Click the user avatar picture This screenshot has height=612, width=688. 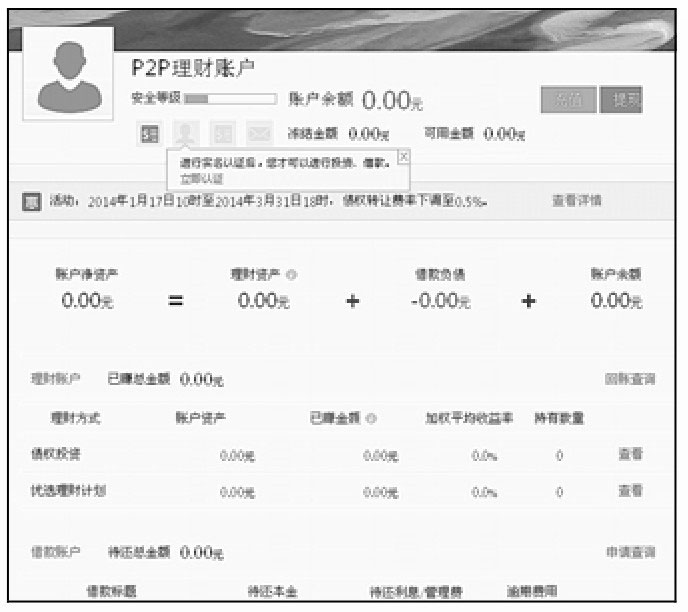[68, 74]
